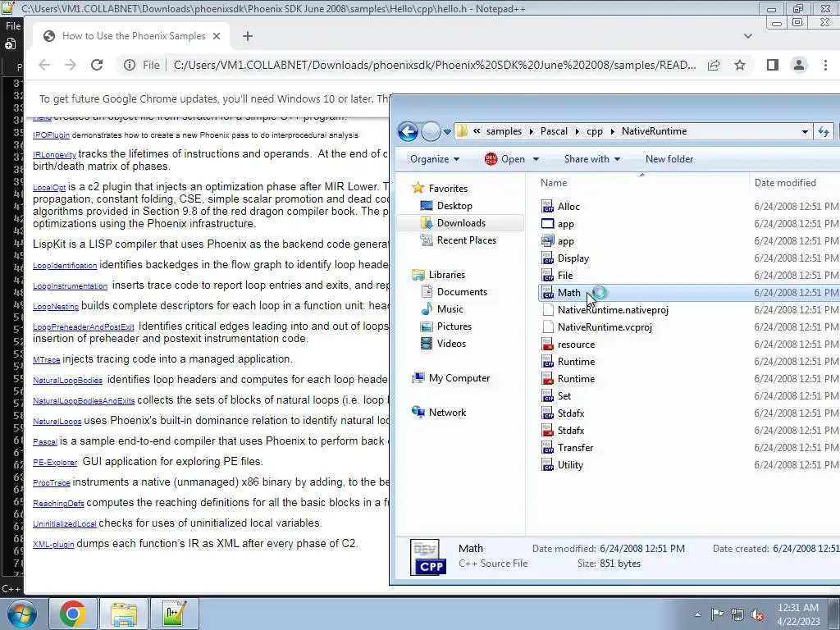Open recent pages dropdown arrow
The image size is (840, 630).
click(447, 132)
